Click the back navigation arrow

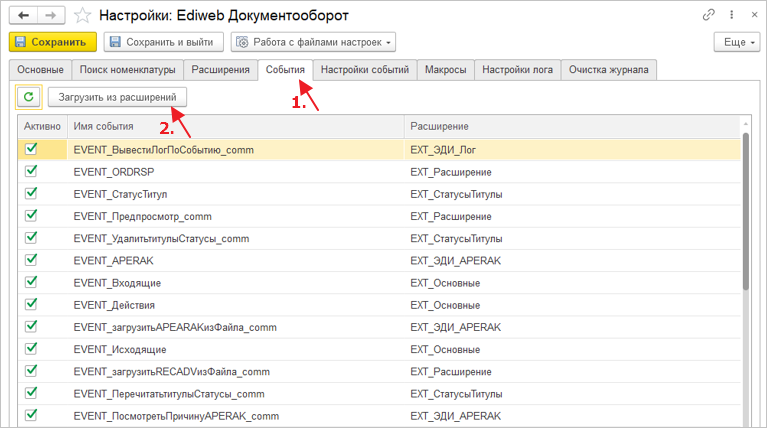(23, 15)
